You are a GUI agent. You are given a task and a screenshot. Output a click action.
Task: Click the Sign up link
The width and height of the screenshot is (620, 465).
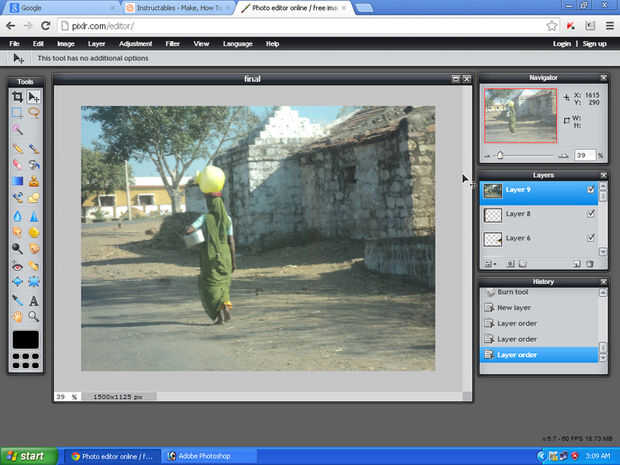594,44
